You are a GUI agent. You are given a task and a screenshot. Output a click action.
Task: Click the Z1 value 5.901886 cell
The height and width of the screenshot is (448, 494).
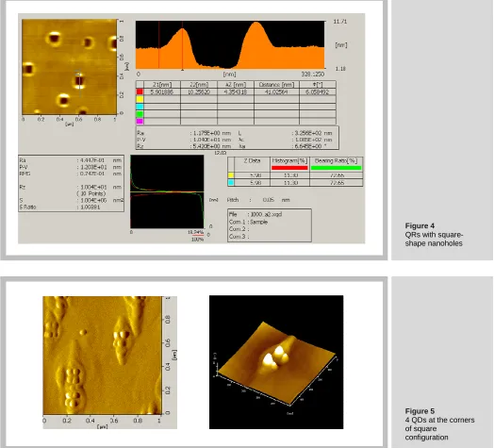tap(162, 92)
